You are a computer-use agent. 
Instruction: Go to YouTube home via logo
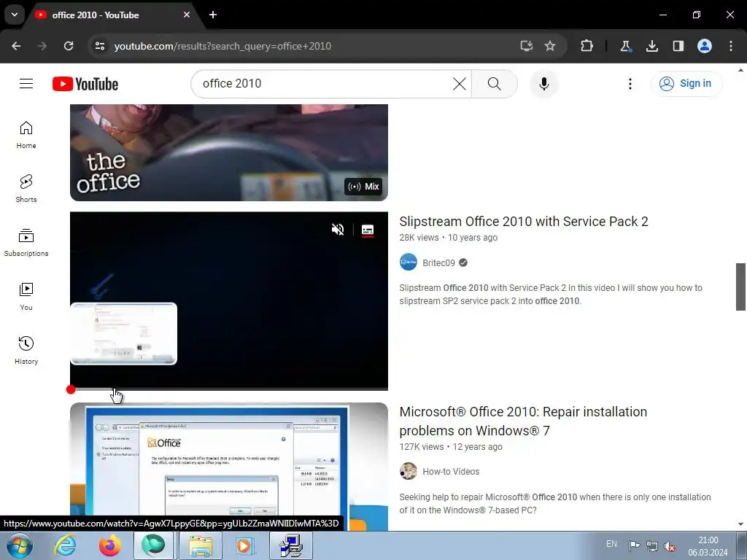[85, 84]
